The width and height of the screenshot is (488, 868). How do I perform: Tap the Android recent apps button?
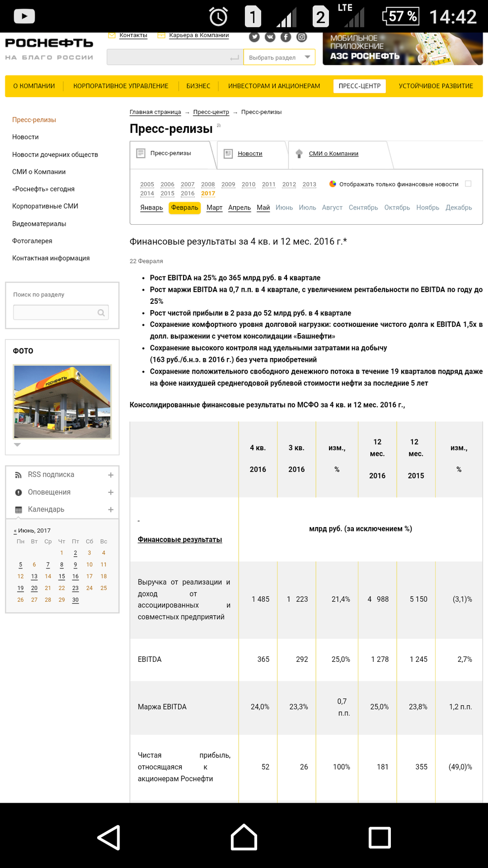click(380, 838)
